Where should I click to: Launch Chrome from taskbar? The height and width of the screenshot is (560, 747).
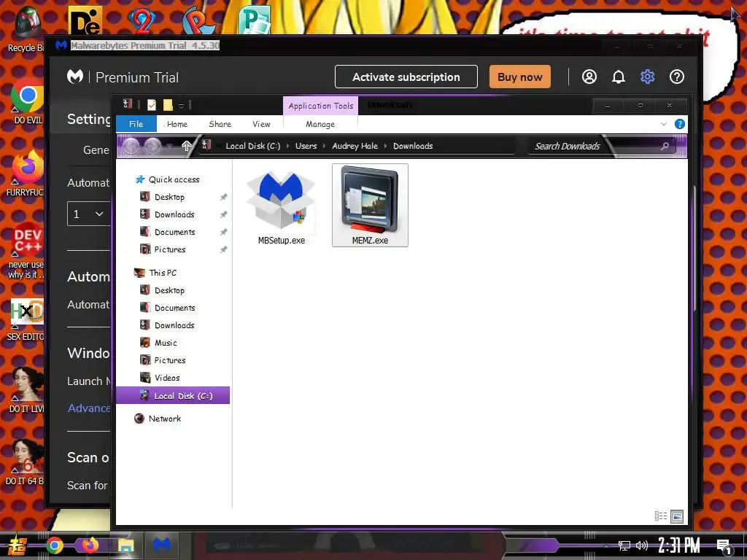[x=55, y=545]
